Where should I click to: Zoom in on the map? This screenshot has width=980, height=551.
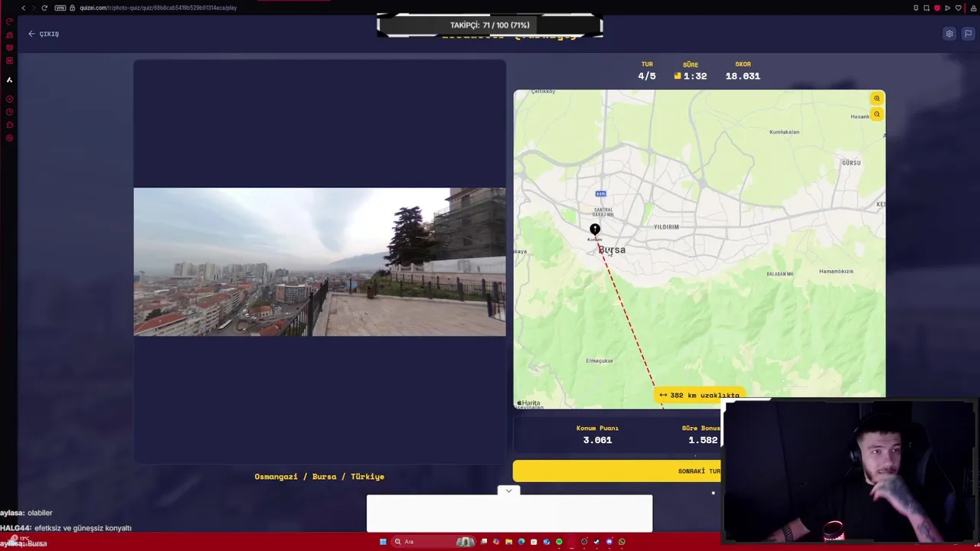(877, 99)
